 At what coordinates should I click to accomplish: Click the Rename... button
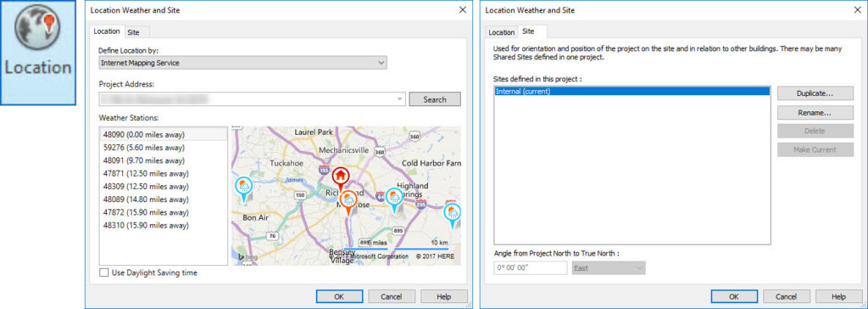click(x=815, y=113)
